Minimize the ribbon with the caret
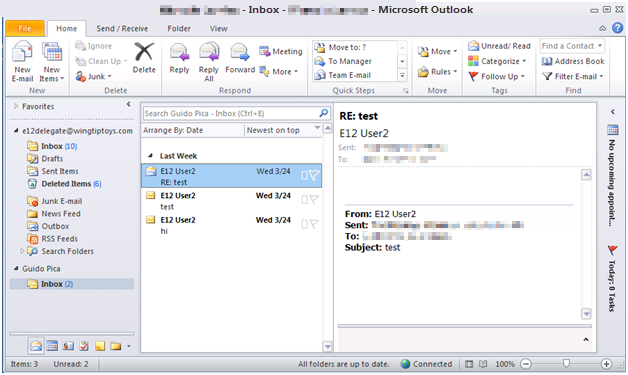 [x=602, y=28]
